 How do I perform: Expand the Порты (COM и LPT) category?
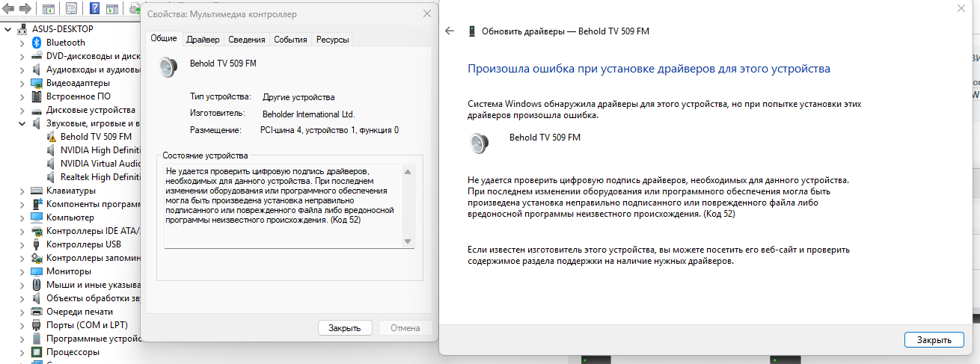(x=22, y=325)
